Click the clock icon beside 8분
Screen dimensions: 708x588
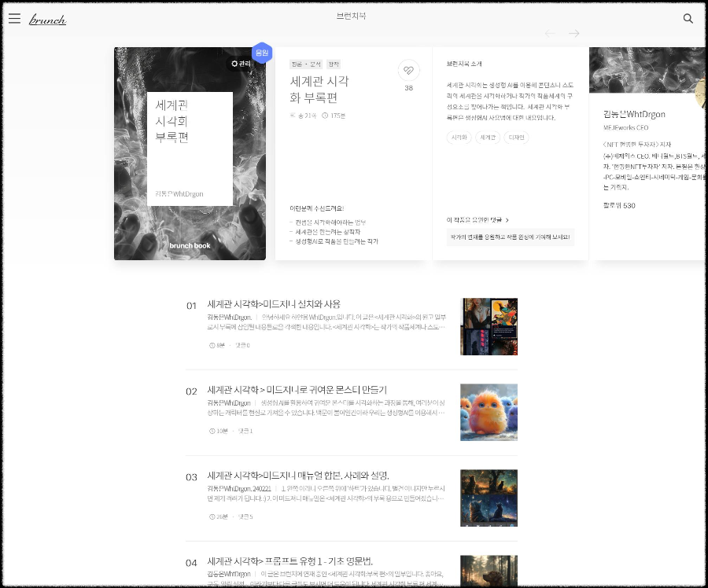[x=212, y=345]
